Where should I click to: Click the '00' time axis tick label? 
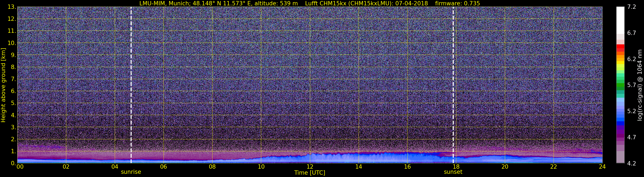click(x=20, y=167)
